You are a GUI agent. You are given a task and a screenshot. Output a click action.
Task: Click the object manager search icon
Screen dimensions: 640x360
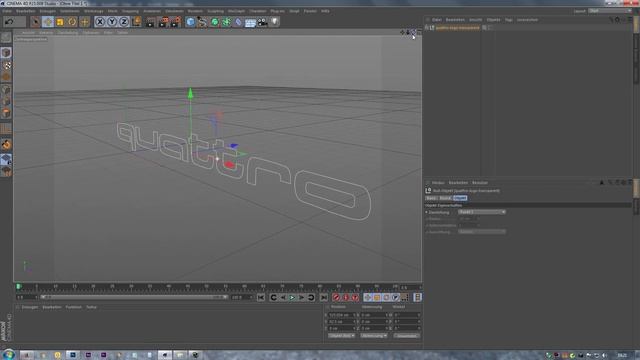coord(611,20)
